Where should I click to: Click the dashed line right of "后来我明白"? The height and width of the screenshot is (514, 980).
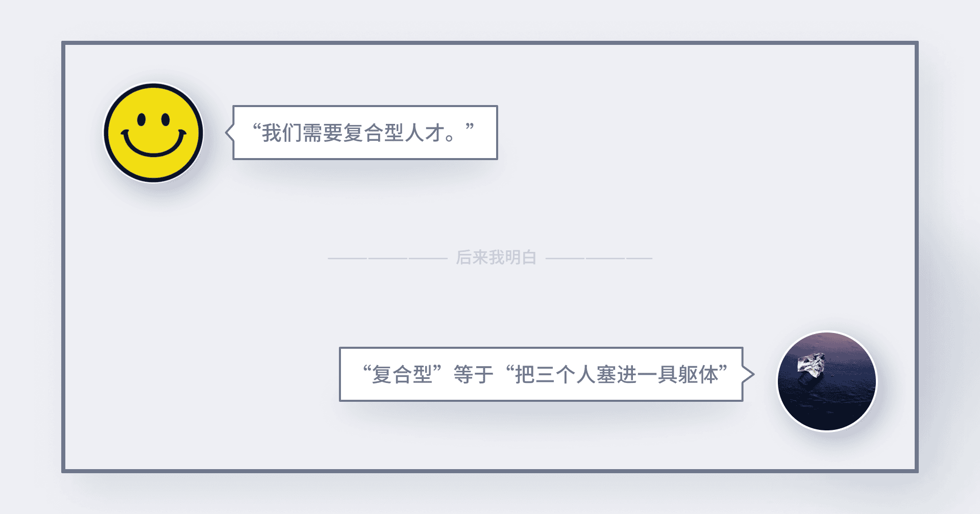coord(599,259)
